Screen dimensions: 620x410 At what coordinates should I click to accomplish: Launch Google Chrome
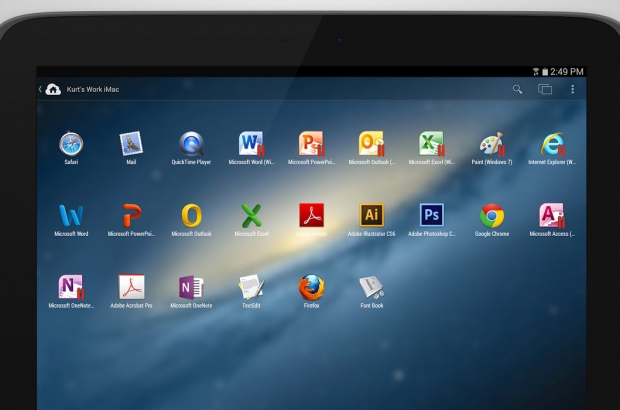tap(491, 216)
